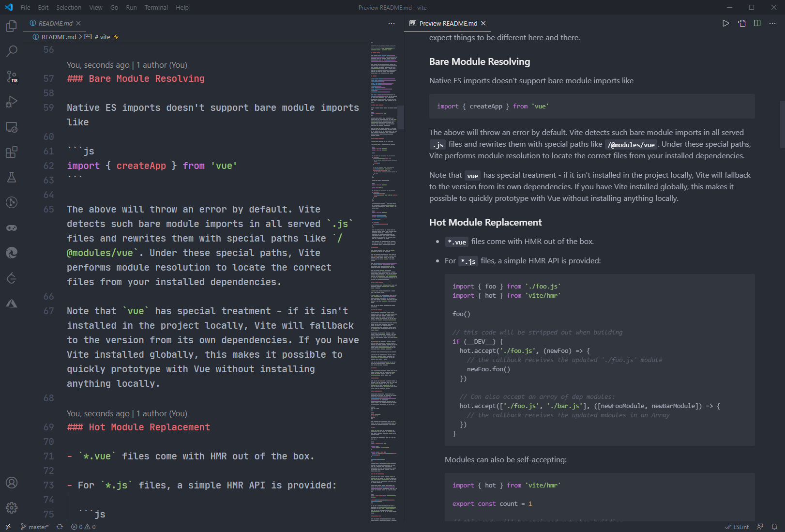Close the Preview README.md tab
The width and height of the screenshot is (785, 532).
[x=483, y=23]
